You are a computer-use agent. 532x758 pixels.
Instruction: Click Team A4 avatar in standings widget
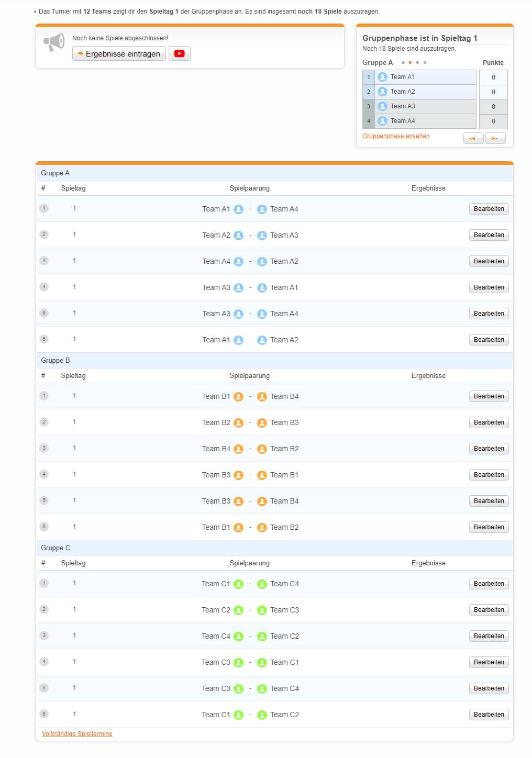[383, 121]
